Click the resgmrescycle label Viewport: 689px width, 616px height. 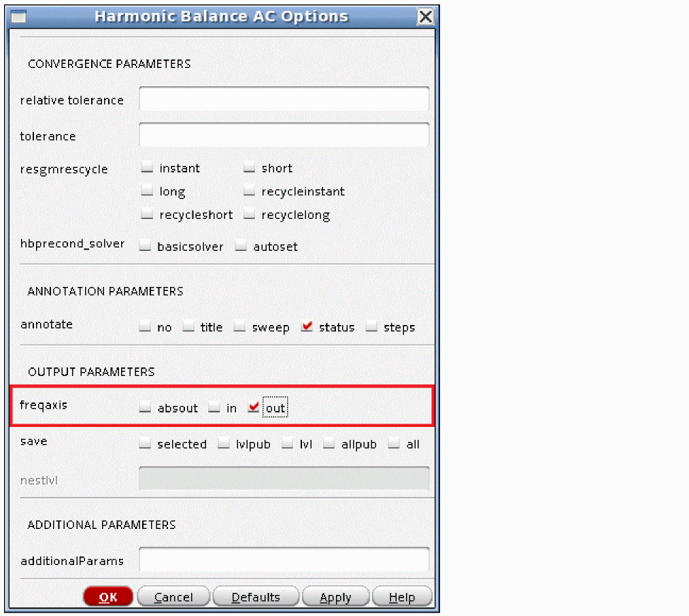point(64,169)
